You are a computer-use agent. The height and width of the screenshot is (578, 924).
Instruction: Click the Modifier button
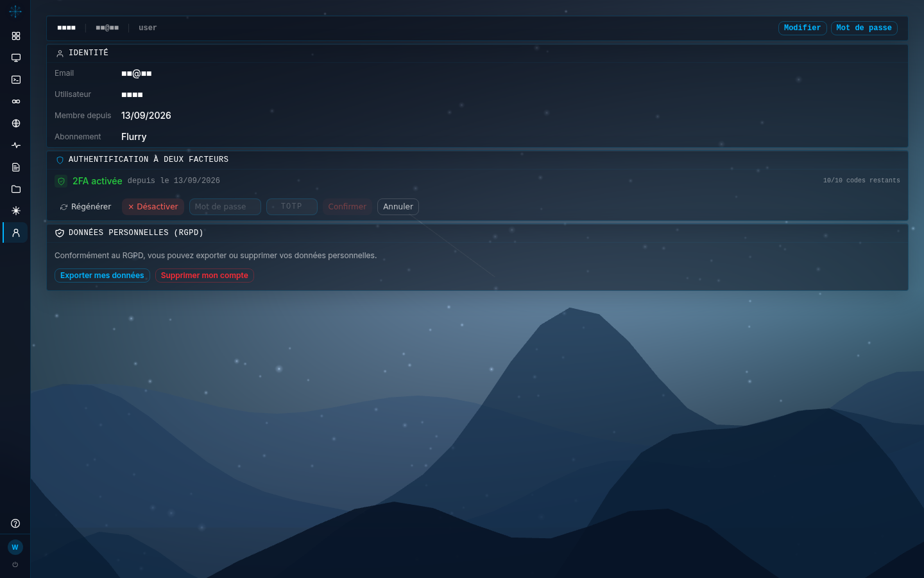pyautogui.click(x=802, y=28)
